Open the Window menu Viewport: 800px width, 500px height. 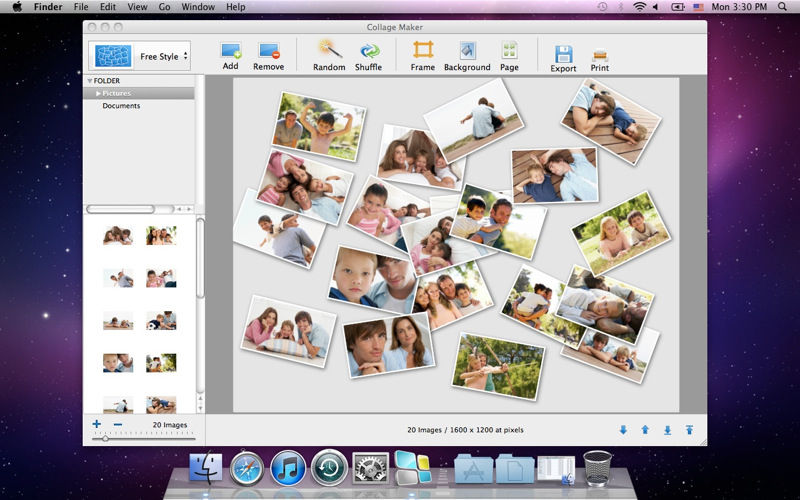pos(198,7)
